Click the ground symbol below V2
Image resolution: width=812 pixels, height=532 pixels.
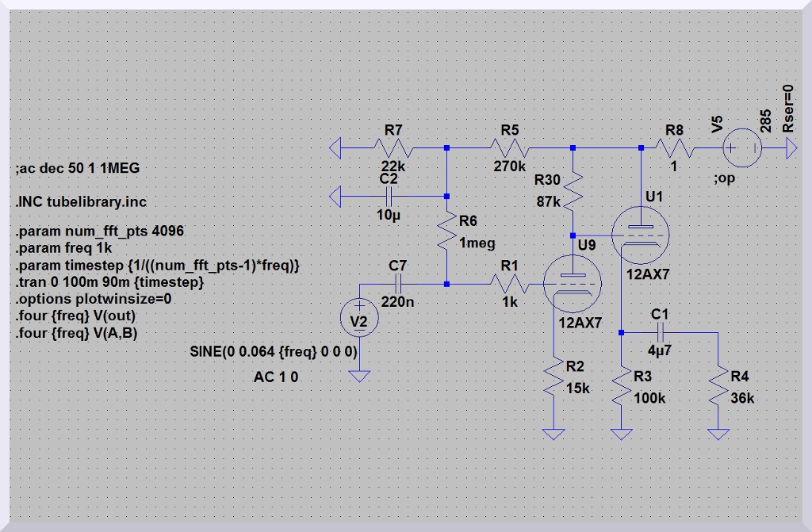point(359,376)
